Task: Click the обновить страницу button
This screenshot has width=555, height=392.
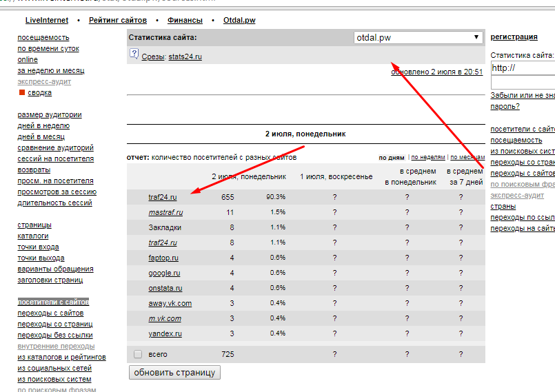Action: point(175,373)
